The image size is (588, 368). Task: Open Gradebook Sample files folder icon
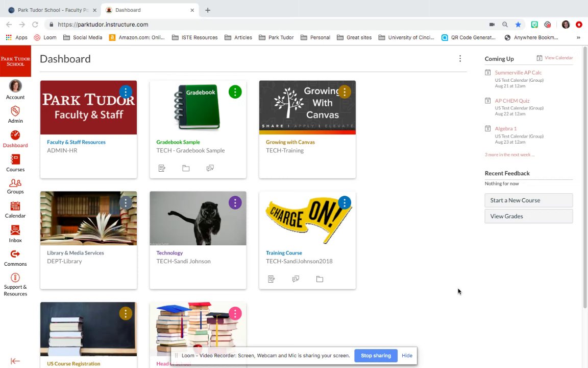point(186,168)
